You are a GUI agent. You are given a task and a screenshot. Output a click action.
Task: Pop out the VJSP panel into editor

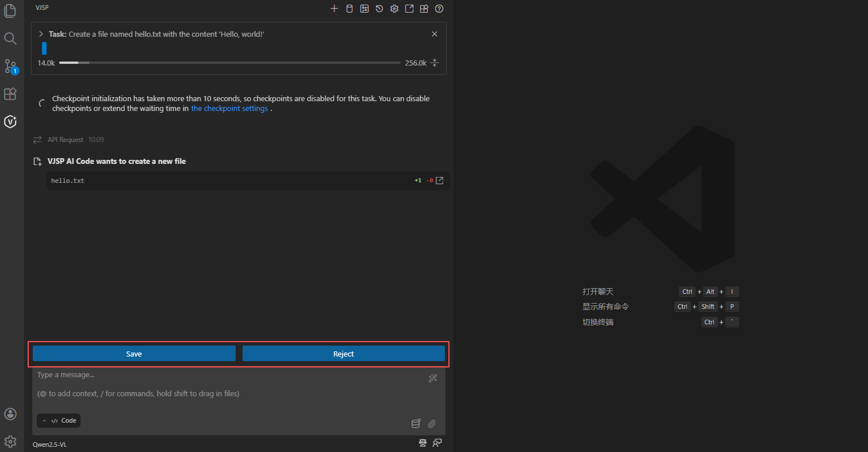409,9
